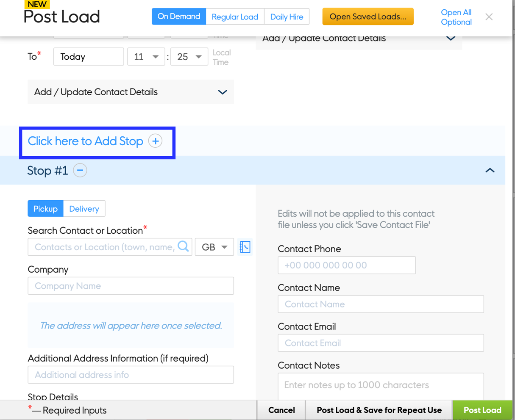Collapse the Stop #1 section
This screenshot has width=515, height=420.
pos(490,170)
